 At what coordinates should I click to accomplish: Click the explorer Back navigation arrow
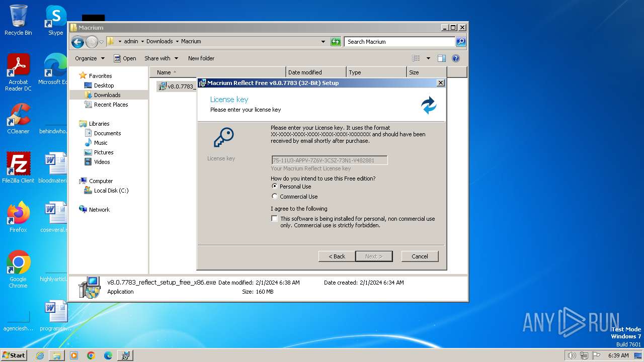click(x=77, y=42)
